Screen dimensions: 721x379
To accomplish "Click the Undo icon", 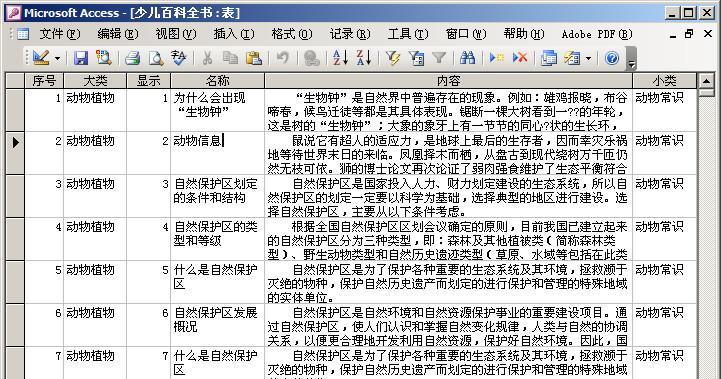I will 282,58.
